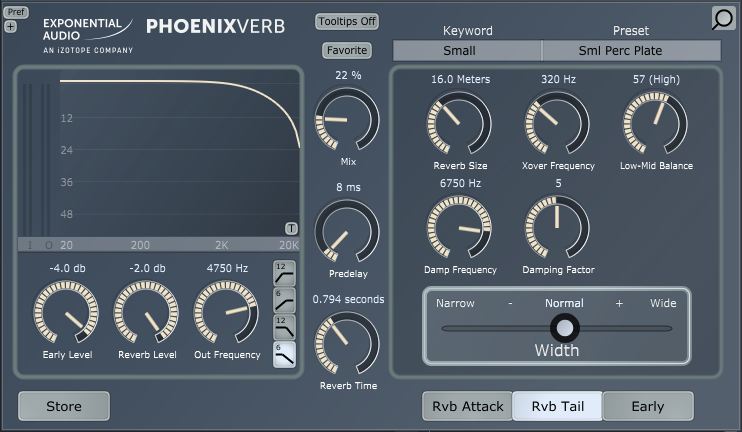Image resolution: width=742 pixels, height=432 pixels.
Task: Click the Reverb Level knob
Action: coord(146,312)
